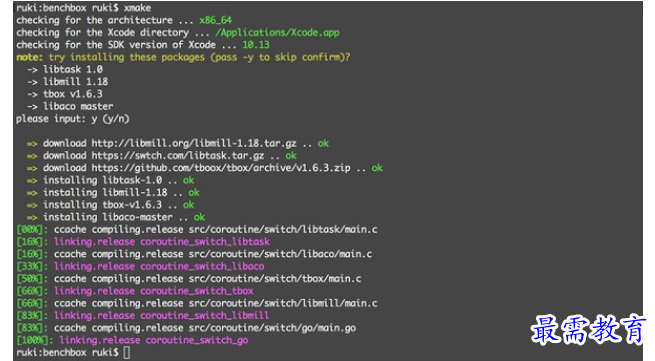Click the 10.13 SDK version text
The image size is (655, 361).
(x=256, y=45)
